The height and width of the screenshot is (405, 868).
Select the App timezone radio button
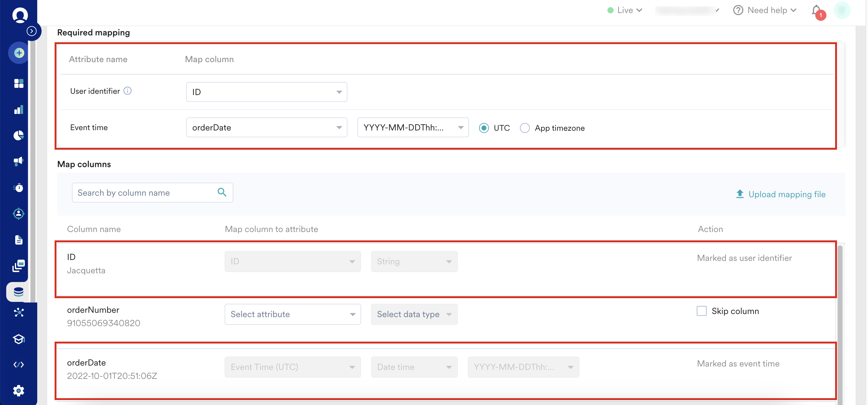pos(525,128)
